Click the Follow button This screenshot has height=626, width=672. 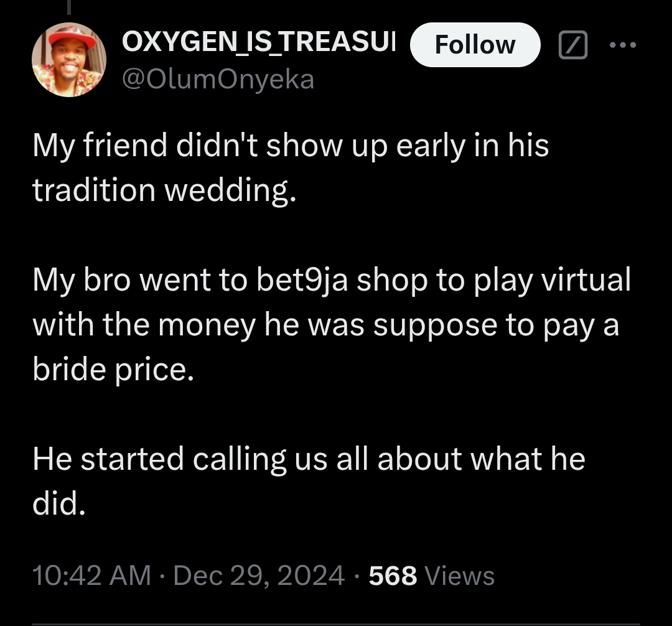click(x=475, y=45)
